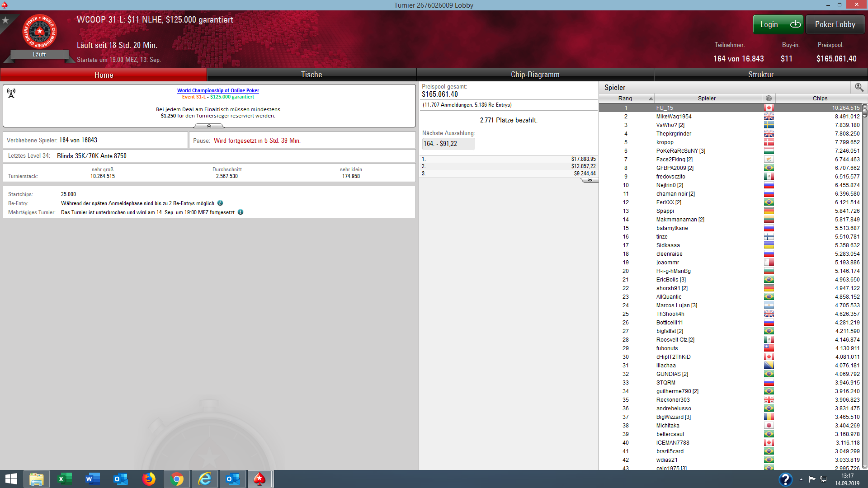Viewport: 868px width, 488px height.
Task: Switch to the Tische tab
Action: [x=311, y=75]
